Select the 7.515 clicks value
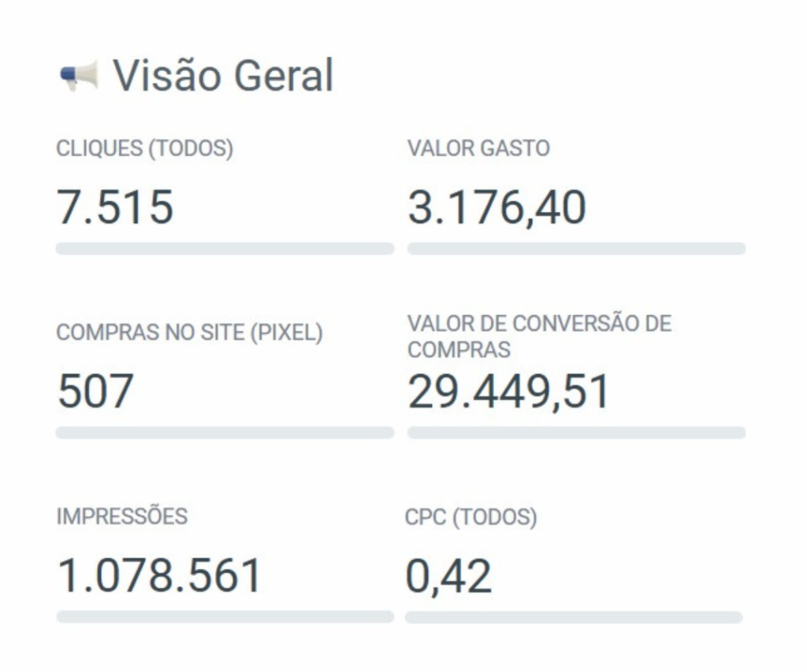The image size is (807, 672). click(x=115, y=207)
